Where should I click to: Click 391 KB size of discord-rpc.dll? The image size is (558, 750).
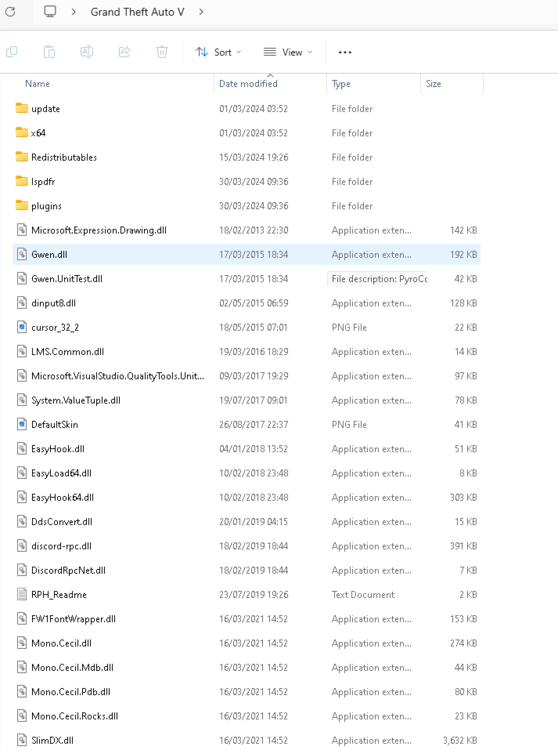[463, 546]
